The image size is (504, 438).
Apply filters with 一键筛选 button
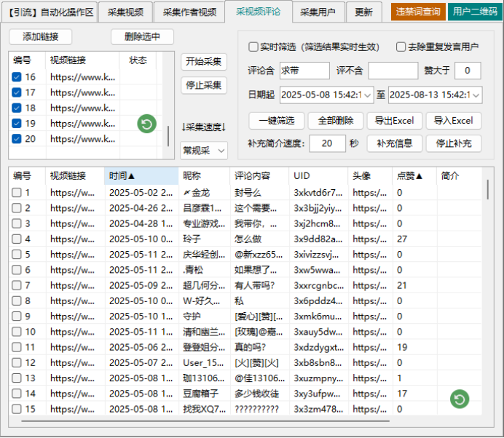(276, 120)
